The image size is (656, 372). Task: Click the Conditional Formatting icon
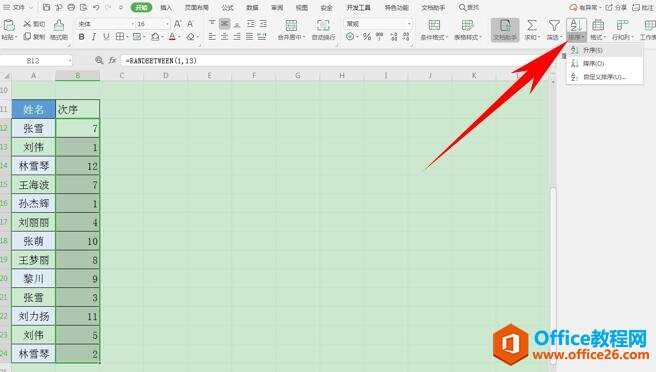point(434,26)
